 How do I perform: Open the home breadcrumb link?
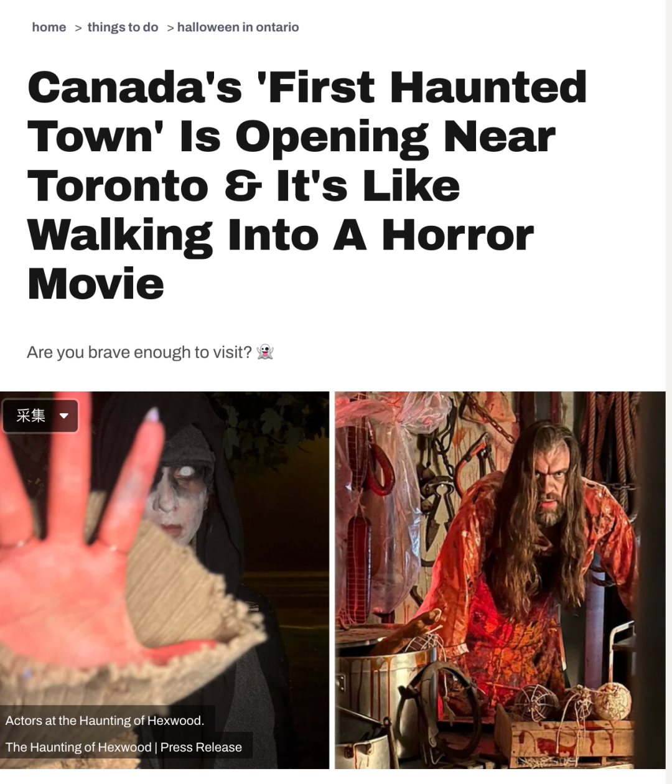(49, 27)
